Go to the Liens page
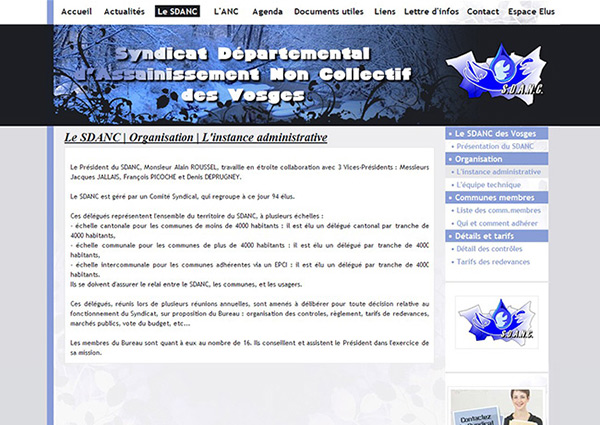The height and width of the screenshot is (425, 600). click(385, 11)
